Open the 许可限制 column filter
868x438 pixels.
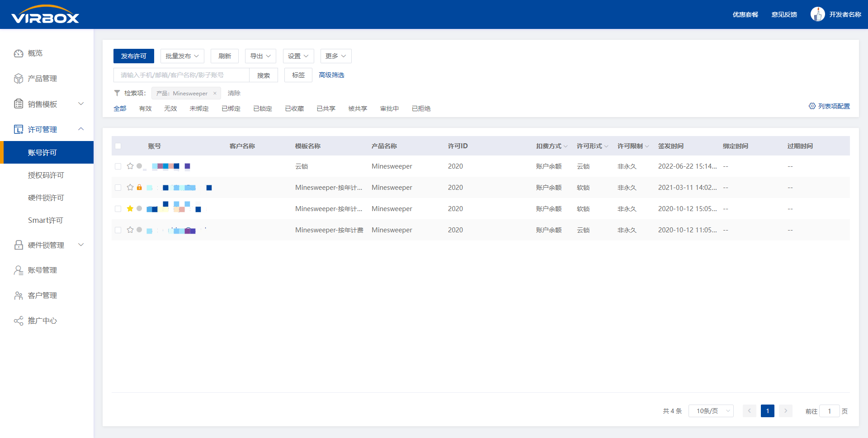pos(647,146)
